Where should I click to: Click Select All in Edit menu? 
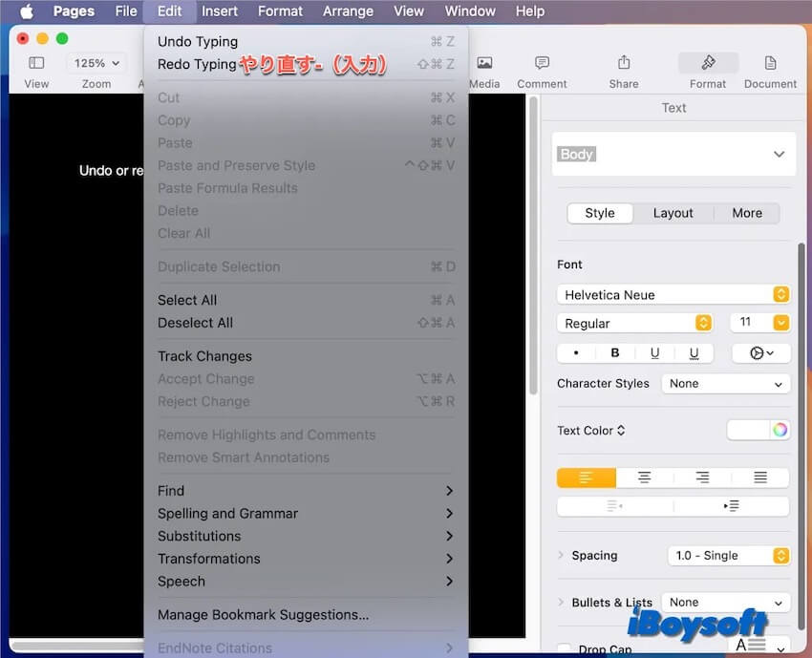[187, 300]
